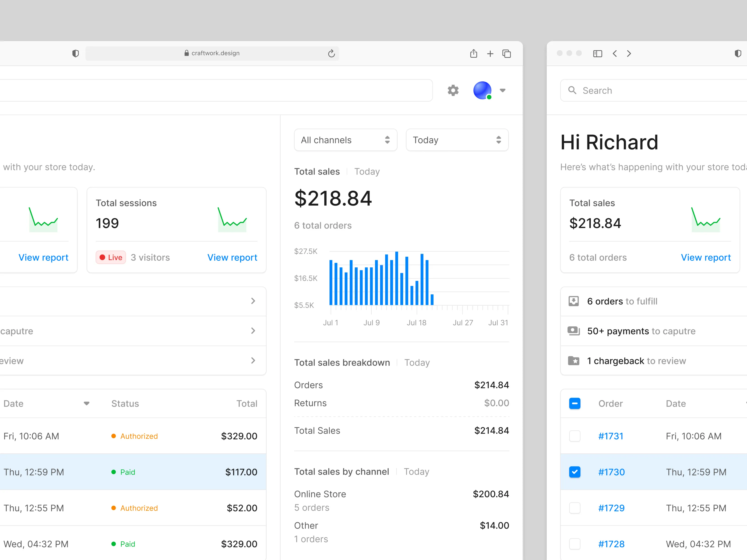The width and height of the screenshot is (747, 560).
Task: Uncheck the box for order #1730
Action: point(574,472)
